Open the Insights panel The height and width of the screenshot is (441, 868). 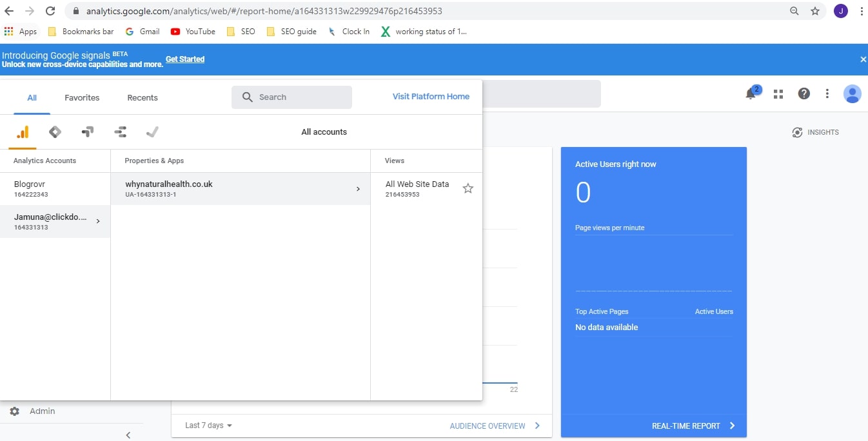click(x=815, y=132)
